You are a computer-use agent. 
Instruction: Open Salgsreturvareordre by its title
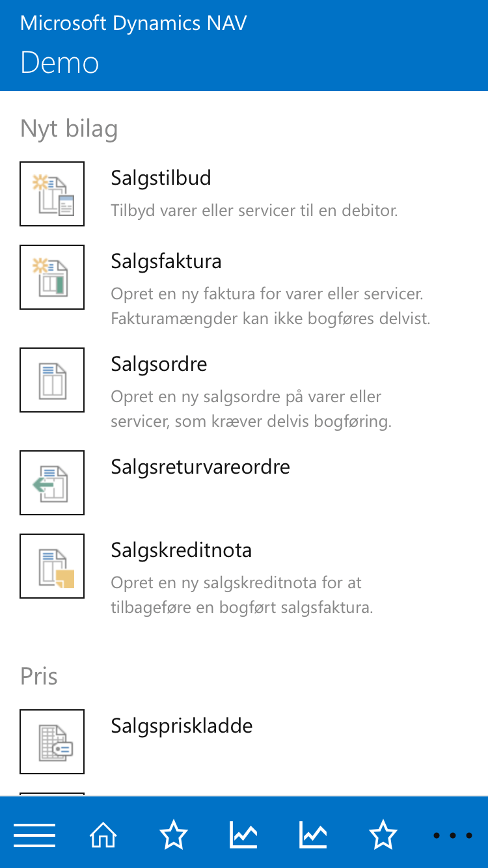point(200,467)
